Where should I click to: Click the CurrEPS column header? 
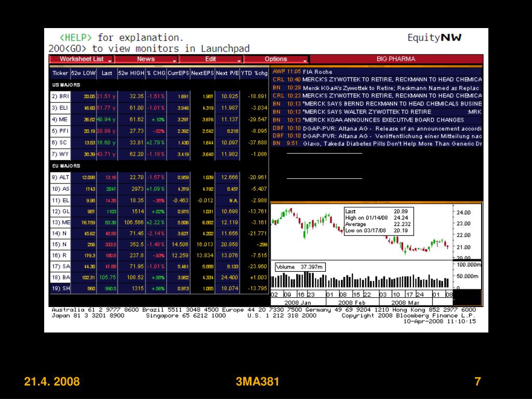point(178,73)
